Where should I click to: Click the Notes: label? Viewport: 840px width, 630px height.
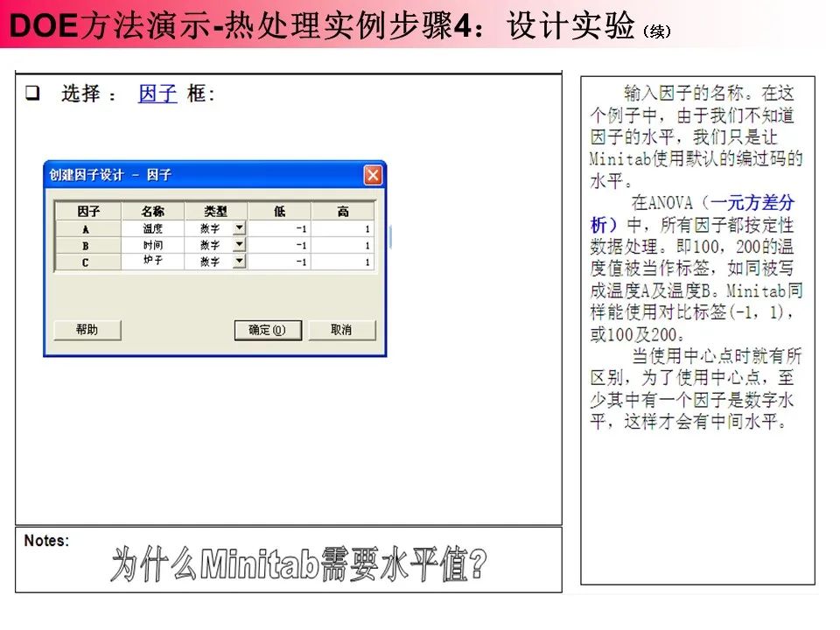(x=46, y=541)
